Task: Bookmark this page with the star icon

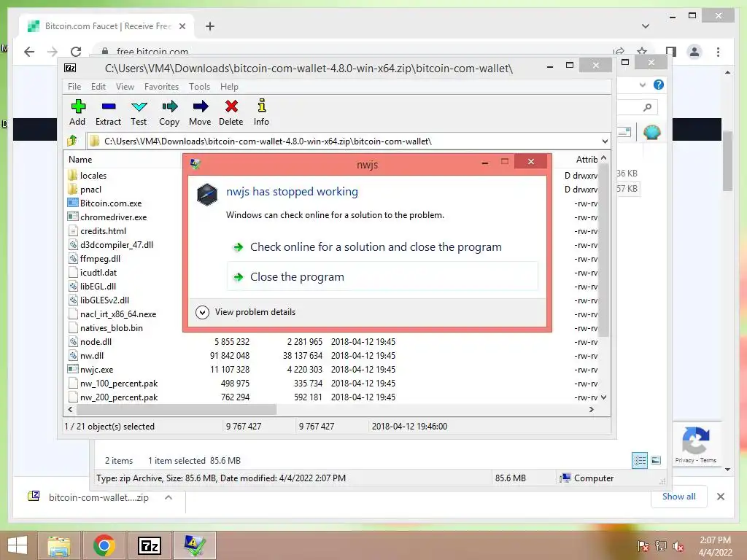Action: pos(642,51)
